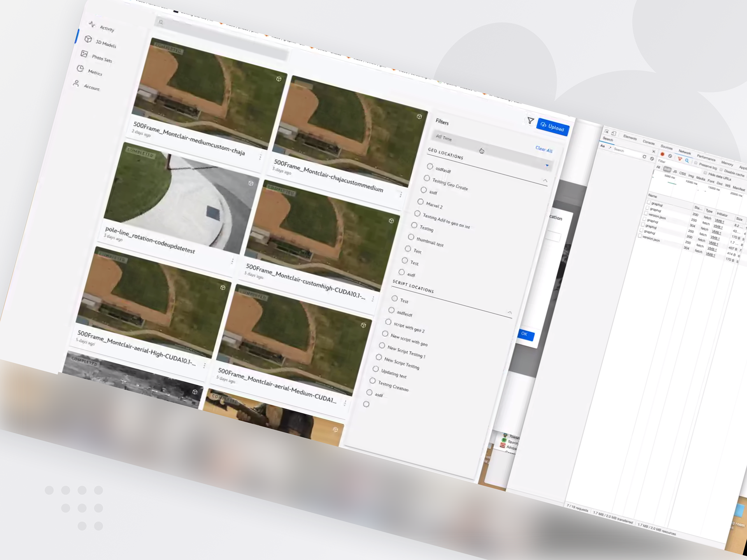This screenshot has width=747, height=560.
Task: Open the three-dot menu on the customhigh-CUDA10.1 card
Action: (373, 299)
